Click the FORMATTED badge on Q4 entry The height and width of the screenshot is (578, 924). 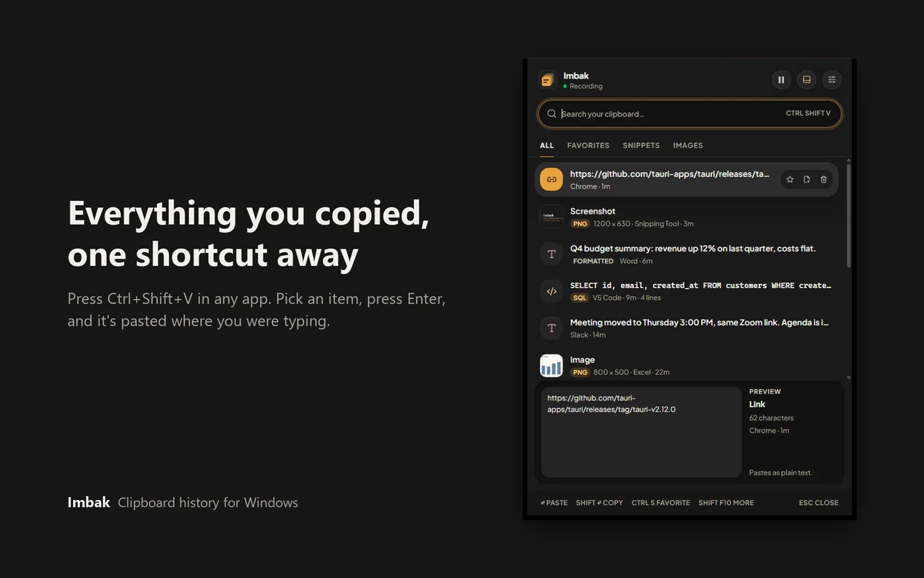593,261
